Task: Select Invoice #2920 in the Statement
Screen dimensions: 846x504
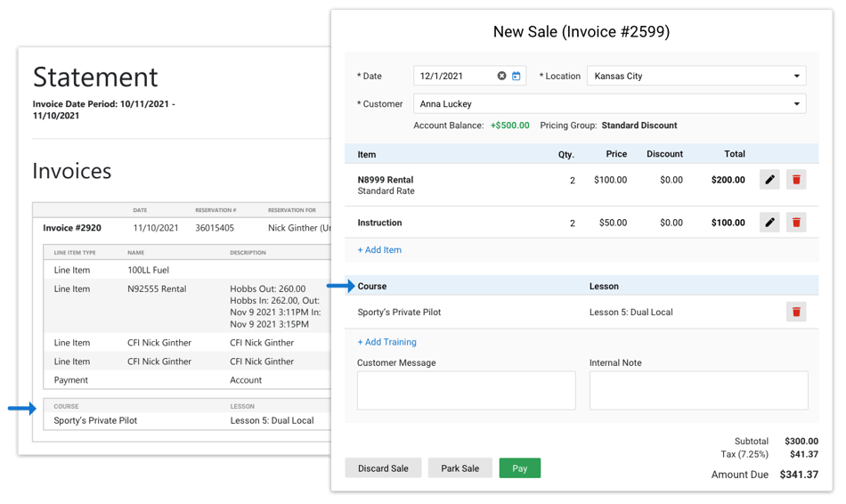Action: coord(72,228)
